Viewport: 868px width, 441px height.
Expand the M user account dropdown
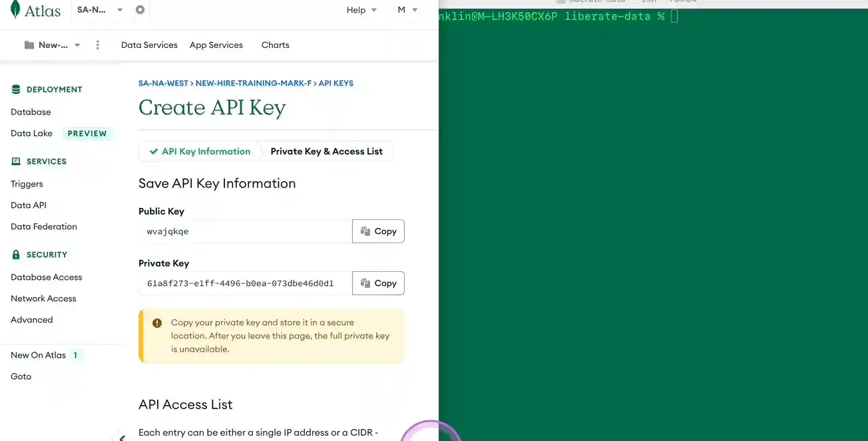[407, 10]
